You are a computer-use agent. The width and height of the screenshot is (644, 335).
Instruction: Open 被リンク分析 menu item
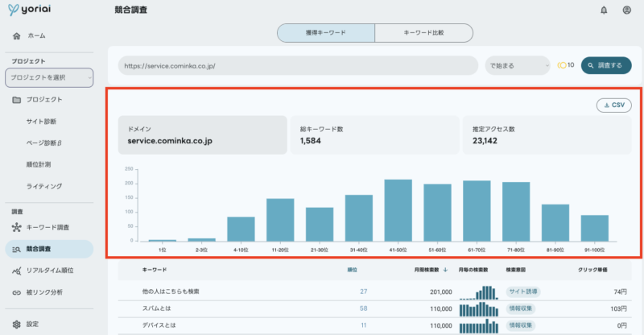pos(44,292)
